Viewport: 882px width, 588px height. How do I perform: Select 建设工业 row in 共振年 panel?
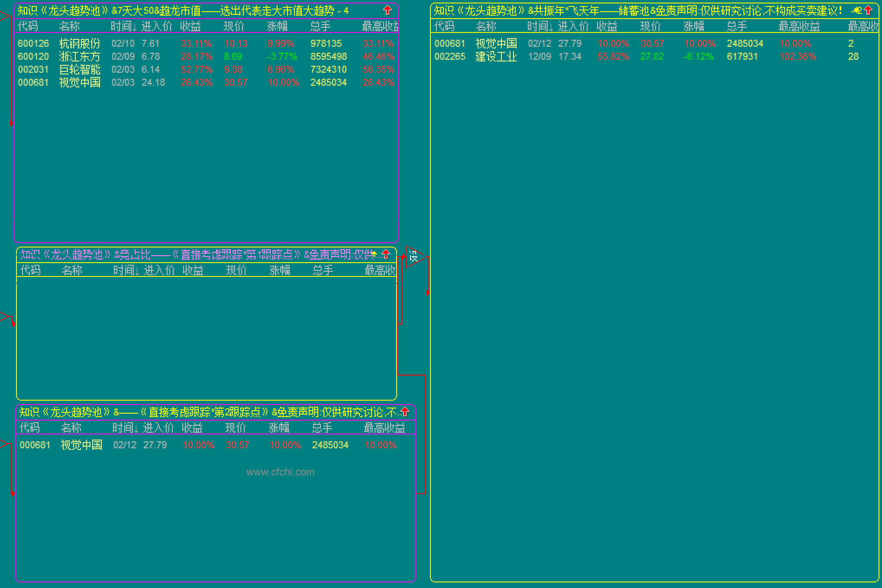[x=496, y=56]
